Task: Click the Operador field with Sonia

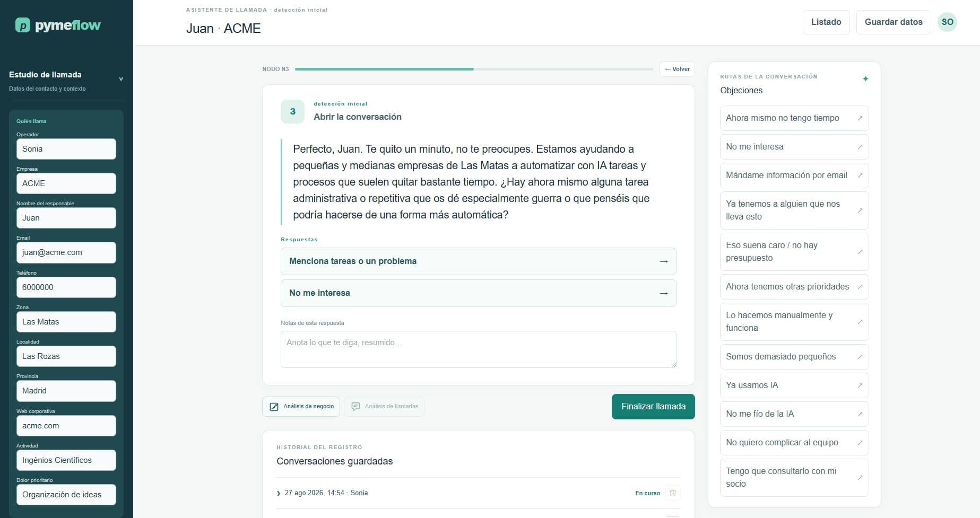Action: tap(66, 149)
